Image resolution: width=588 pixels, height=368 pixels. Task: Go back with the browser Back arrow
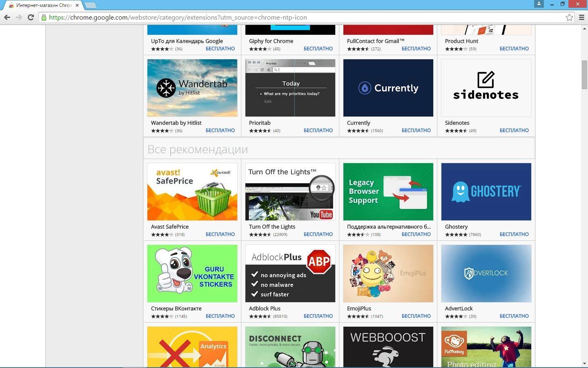7,17
